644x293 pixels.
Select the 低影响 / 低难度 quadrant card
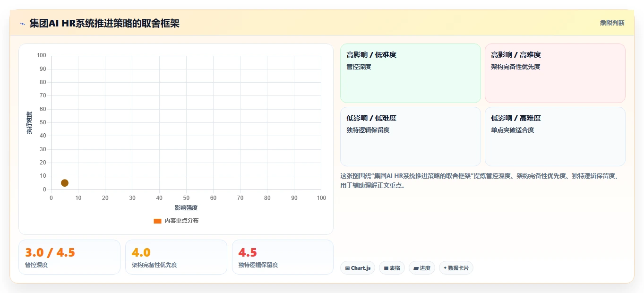(410, 137)
